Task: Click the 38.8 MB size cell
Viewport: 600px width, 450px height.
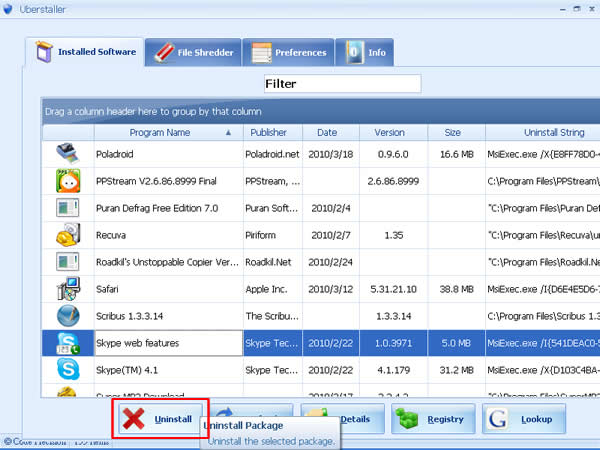Action: (457, 289)
